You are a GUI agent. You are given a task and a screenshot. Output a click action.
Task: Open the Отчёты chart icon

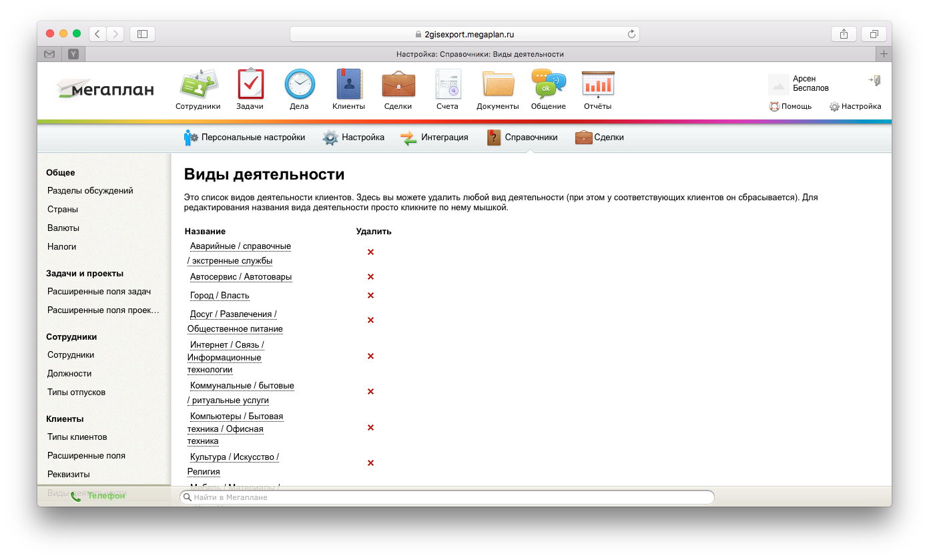pyautogui.click(x=598, y=85)
